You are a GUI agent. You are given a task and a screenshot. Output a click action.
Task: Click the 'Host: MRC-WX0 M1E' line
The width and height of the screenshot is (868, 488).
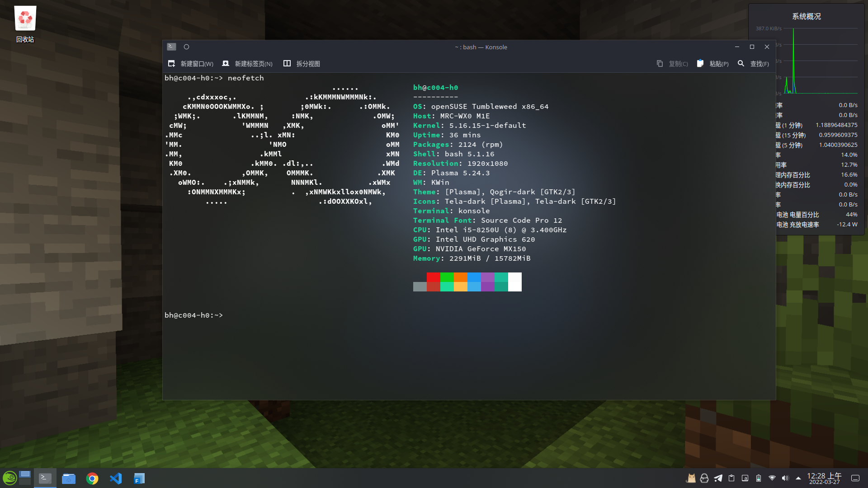click(x=451, y=116)
